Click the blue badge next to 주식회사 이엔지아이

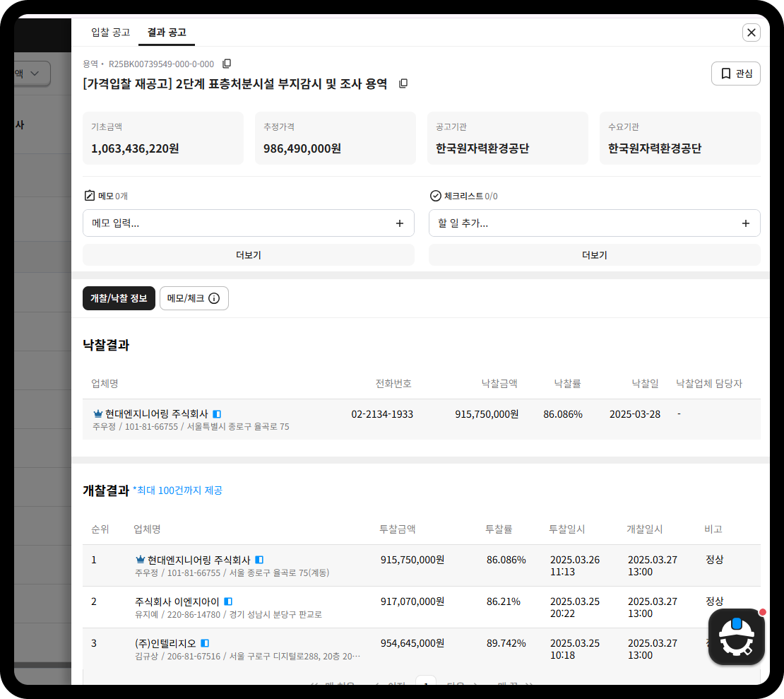(x=228, y=601)
